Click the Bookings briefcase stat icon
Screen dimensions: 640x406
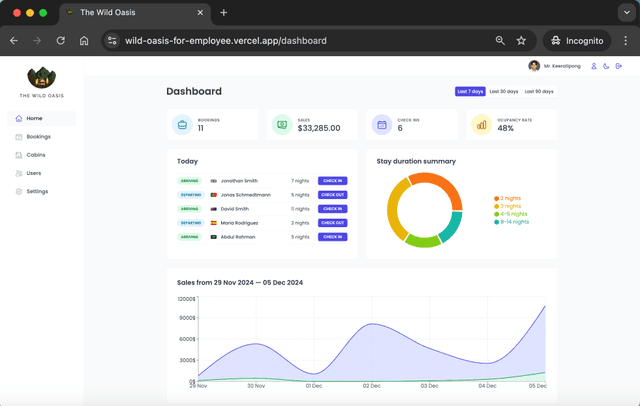(182, 125)
